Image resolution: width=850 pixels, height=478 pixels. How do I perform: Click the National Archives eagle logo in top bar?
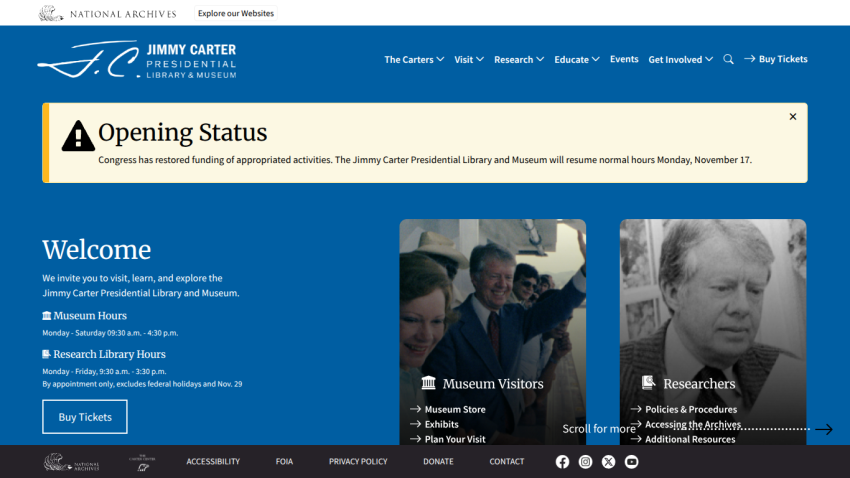pos(107,13)
